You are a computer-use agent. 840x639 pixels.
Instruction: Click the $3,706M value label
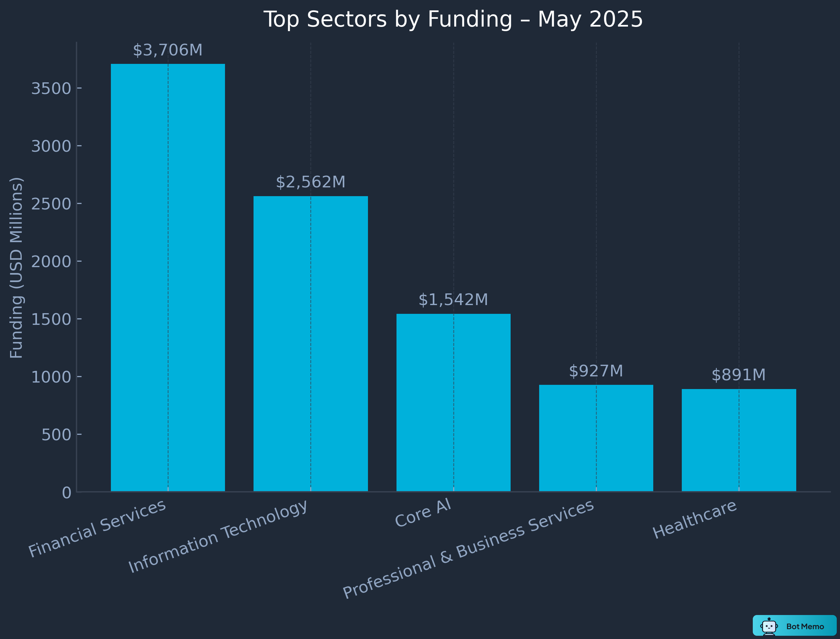click(x=168, y=50)
